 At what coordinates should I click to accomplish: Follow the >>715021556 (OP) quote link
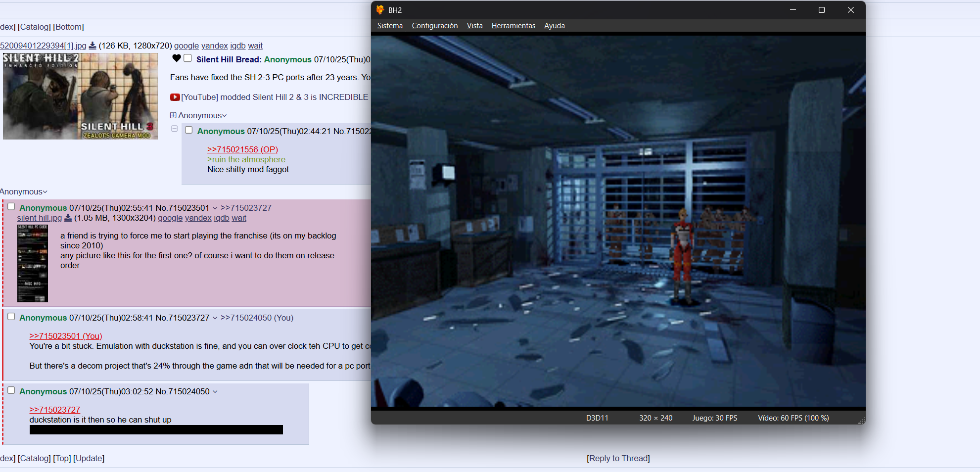242,149
